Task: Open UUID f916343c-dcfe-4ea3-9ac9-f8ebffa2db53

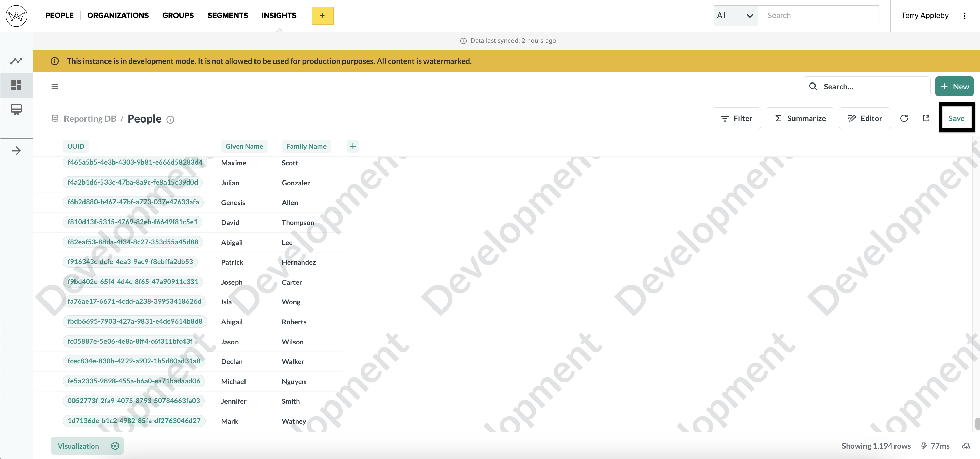Action: [130, 262]
